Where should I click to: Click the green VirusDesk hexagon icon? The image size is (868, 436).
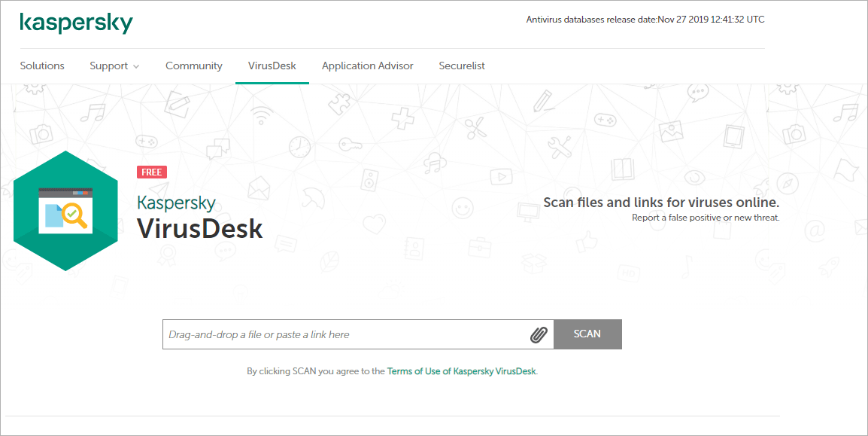tap(65, 211)
